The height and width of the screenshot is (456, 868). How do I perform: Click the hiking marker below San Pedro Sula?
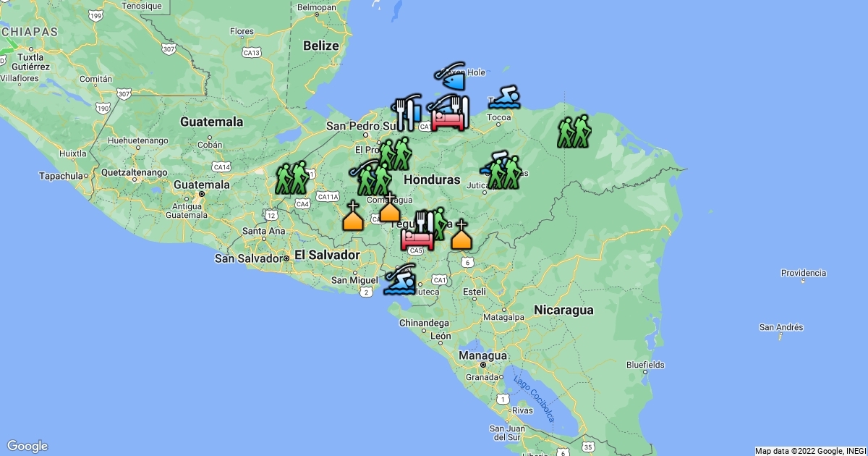(x=394, y=153)
